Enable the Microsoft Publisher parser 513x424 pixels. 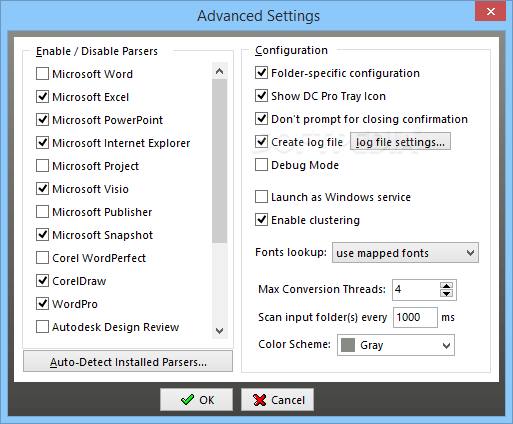point(42,212)
